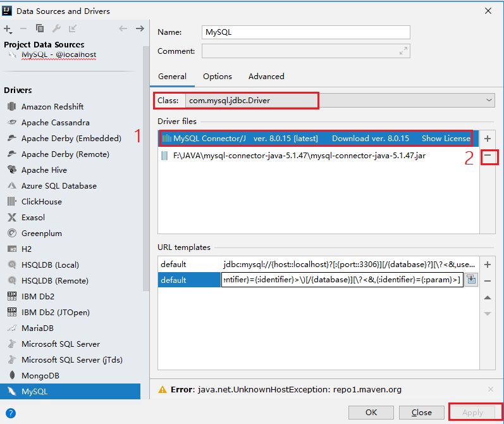Viewport: 504px width, 424px height.
Task: Add a new data source with plus icon
Action: click(8, 29)
